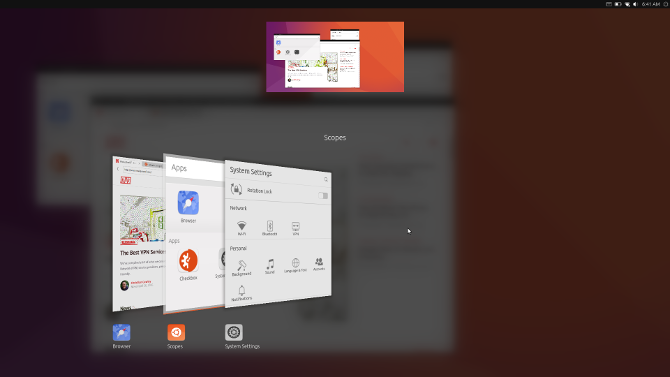670x377 pixels.
Task: Open the volume indicator in top panel
Action: click(x=635, y=4)
